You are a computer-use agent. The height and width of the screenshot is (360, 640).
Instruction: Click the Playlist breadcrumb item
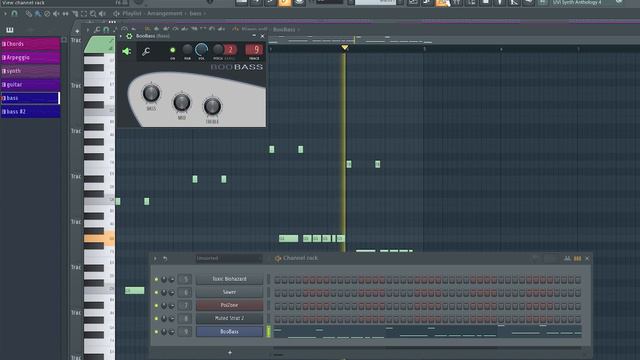132,13
